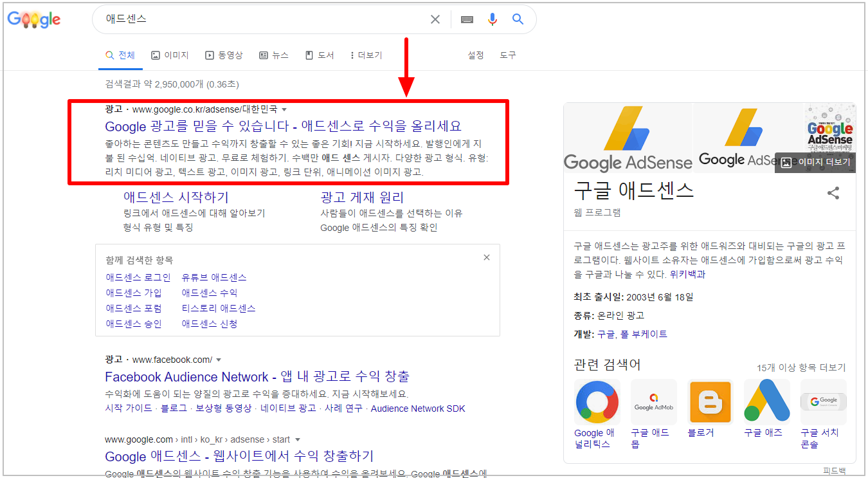Expand dropdown arrow next to google.co.kr/adsense ad URL

(284, 109)
